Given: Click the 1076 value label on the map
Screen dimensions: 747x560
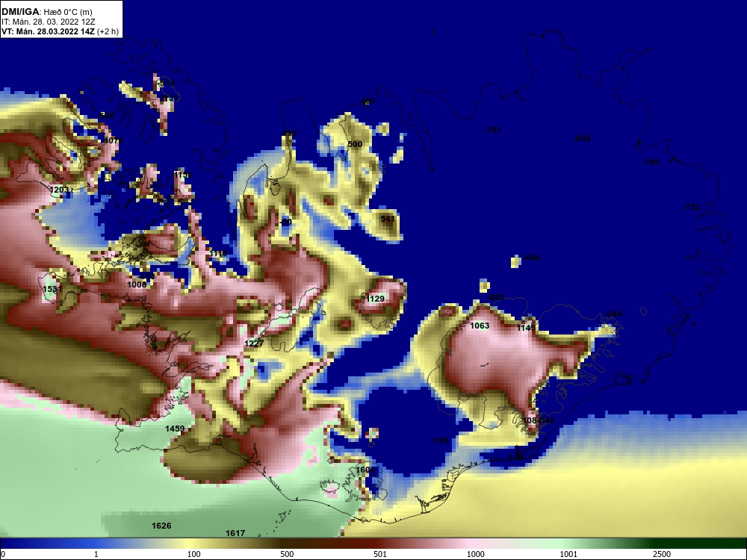Looking at the screenshot, I should (x=114, y=140).
